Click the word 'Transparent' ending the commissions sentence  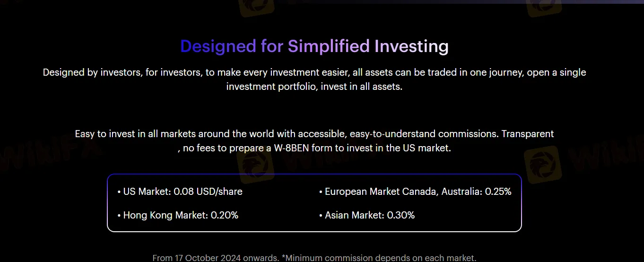(528, 134)
